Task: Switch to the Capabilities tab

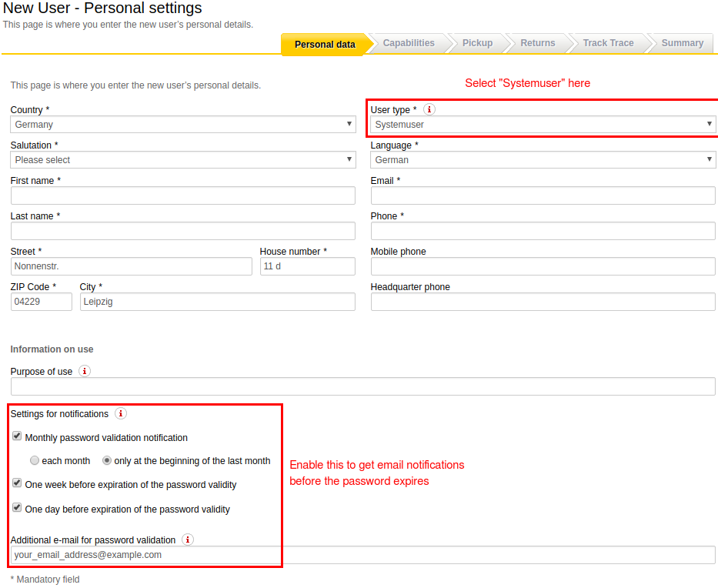Action: [409, 43]
